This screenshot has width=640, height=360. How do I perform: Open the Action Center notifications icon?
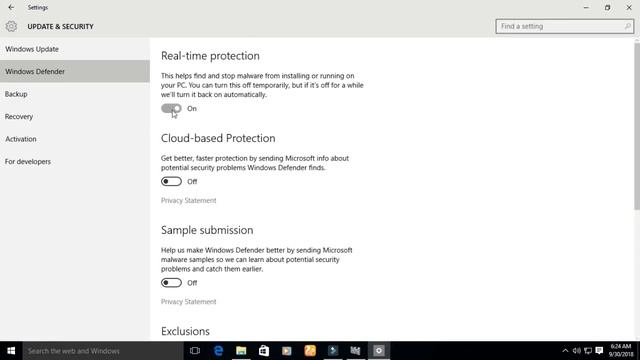599,351
